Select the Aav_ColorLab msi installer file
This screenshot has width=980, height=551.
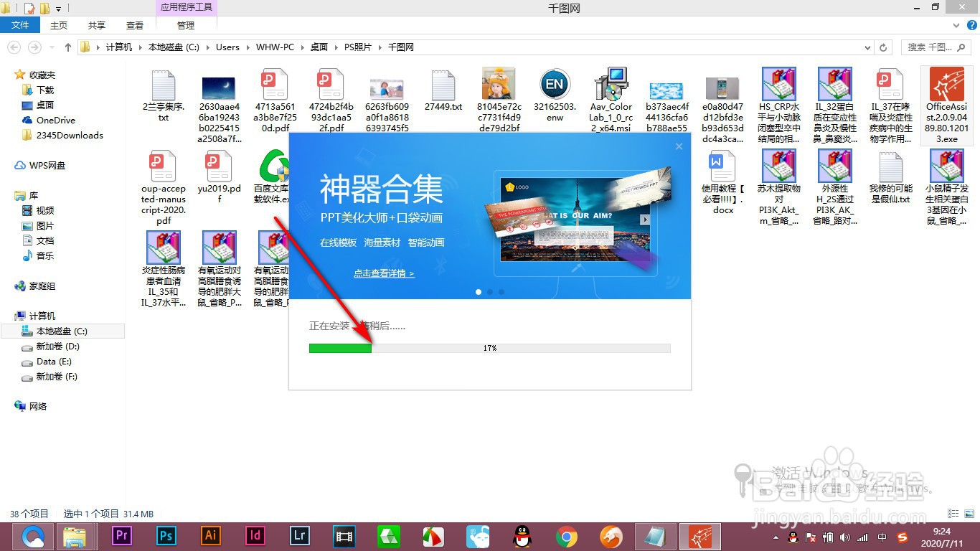[611, 101]
